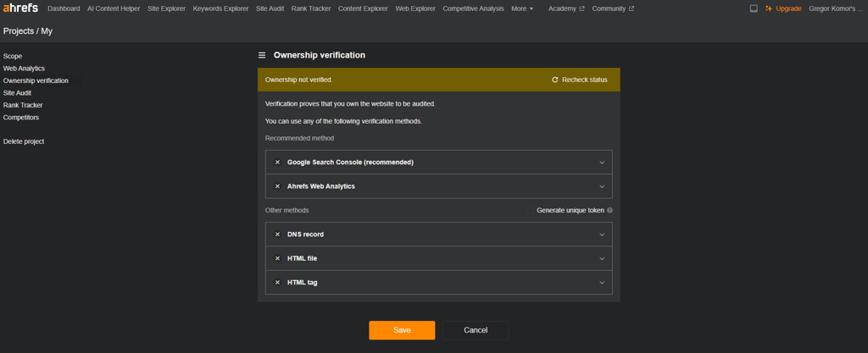Open AI Content Helper
Image resolution: width=868 pixels, height=353 pixels.
point(114,8)
